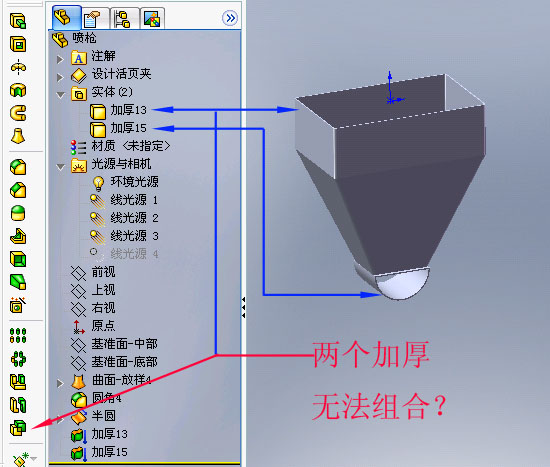
Task: Select feature 加厚13 at tree bottom
Action: (x=99, y=435)
